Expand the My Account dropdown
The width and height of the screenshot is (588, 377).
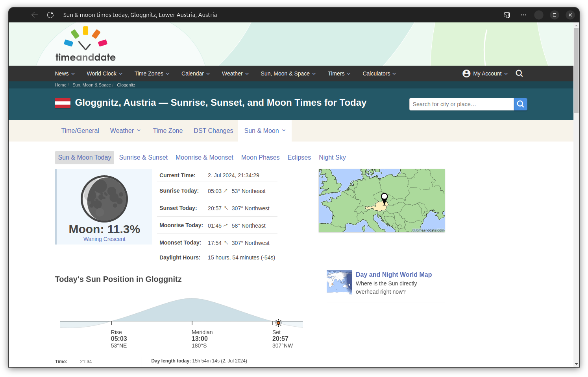485,74
